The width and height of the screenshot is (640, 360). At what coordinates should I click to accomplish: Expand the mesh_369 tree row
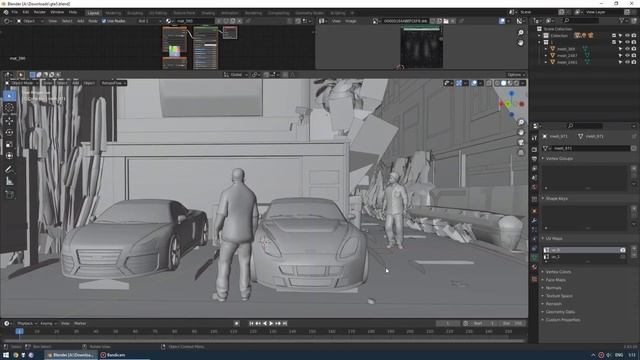546,49
